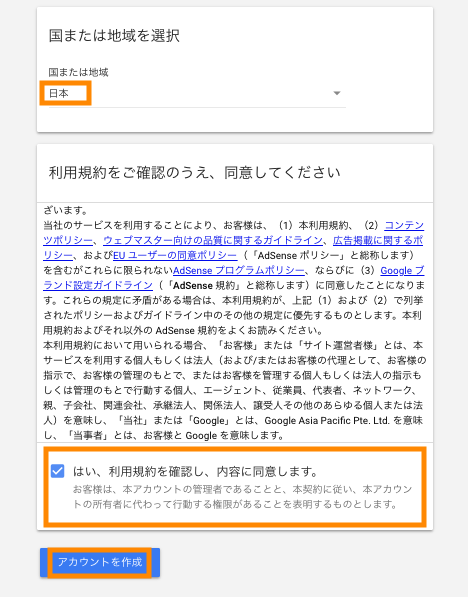Open the EU ユーザーの同意ポリシー link
The image size is (468, 597).
(175, 255)
